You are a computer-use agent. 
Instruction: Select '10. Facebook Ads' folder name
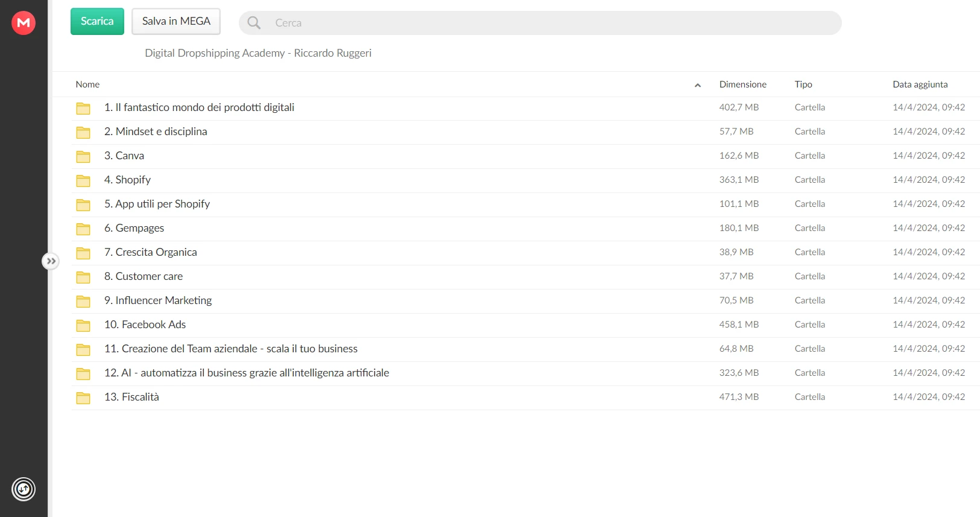click(x=145, y=325)
